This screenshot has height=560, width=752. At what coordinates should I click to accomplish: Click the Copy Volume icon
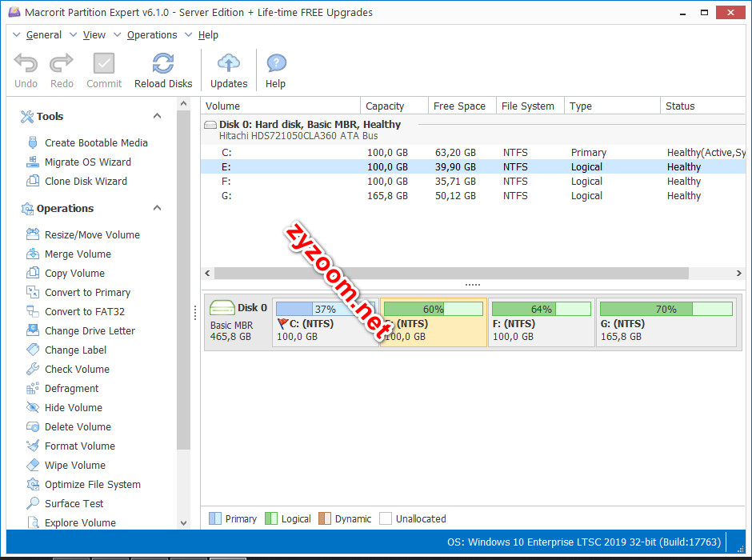[33, 273]
